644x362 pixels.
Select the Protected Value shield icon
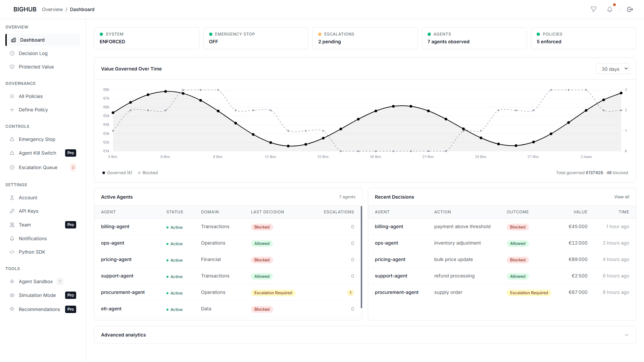(x=12, y=67)
